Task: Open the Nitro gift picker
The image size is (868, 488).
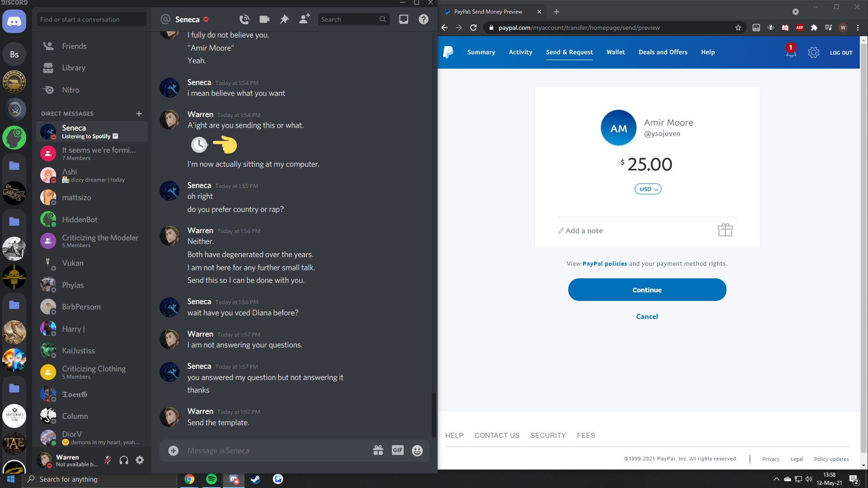Action: tap(378, 450)
